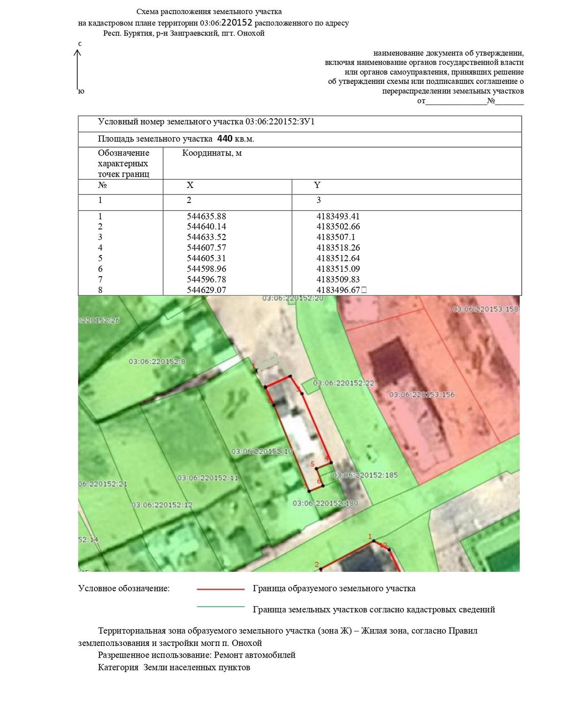
Task: Click the 'ю' south label under the arrow
Action: pos(81,91)
